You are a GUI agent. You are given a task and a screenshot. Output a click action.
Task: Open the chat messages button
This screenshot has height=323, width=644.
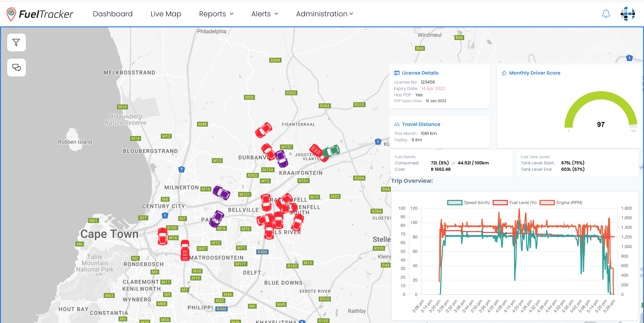click(x=17, y=68)
